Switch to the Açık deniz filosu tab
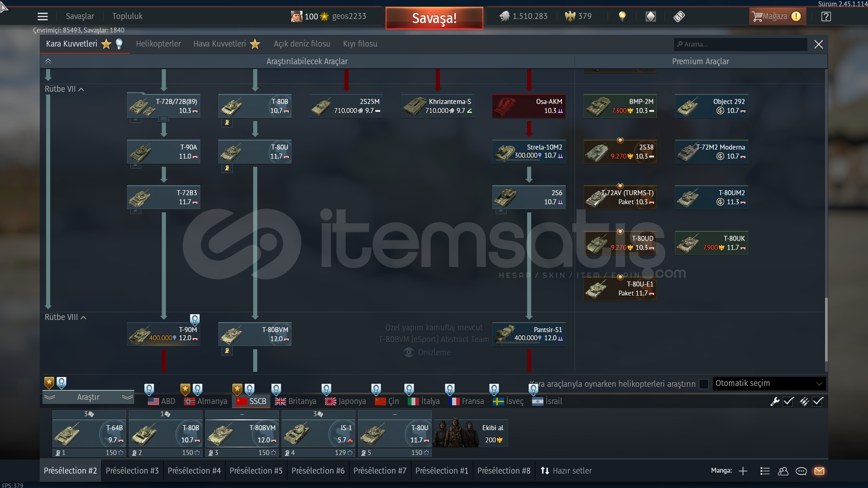 click(302, 44)
